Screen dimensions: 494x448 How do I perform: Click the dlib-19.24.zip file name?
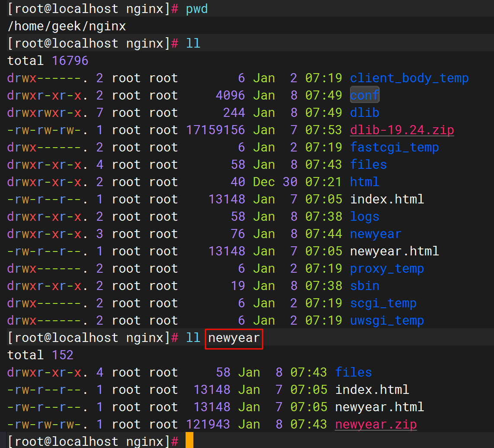(402, 130)
